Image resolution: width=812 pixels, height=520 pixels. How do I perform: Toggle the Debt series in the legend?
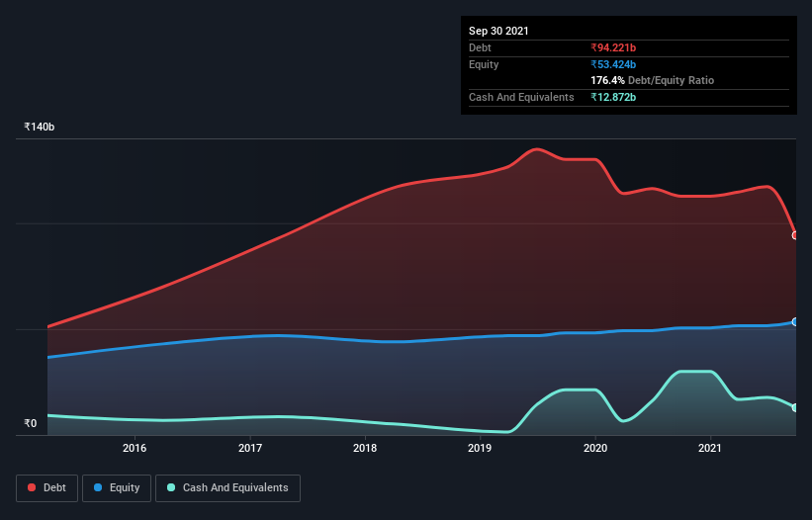[46, 488]
